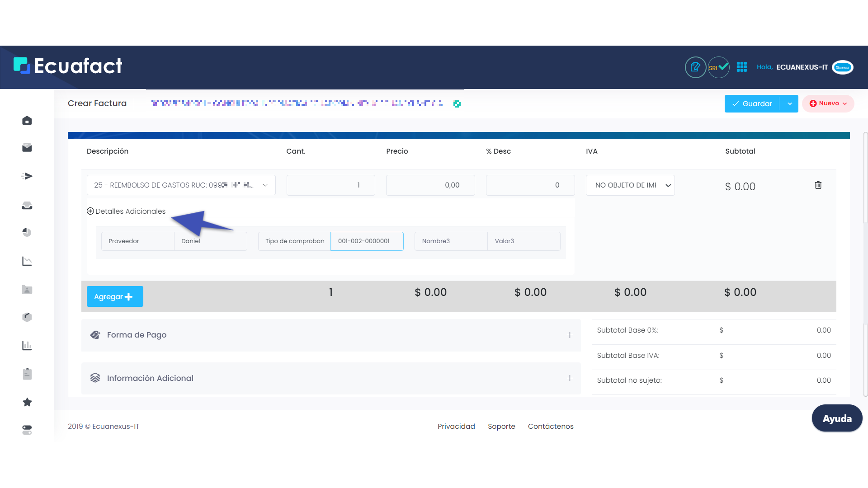Viewport: 868px width, 488px height.
Task: Expand the Forma de Pago section
Action: pos(570,335)
